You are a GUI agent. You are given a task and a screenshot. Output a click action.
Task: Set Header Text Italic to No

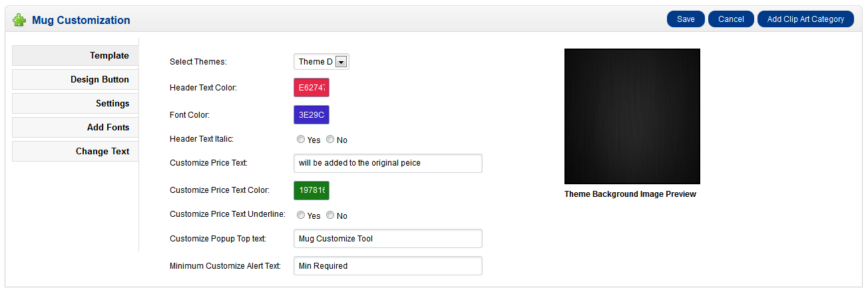point(330,140)
